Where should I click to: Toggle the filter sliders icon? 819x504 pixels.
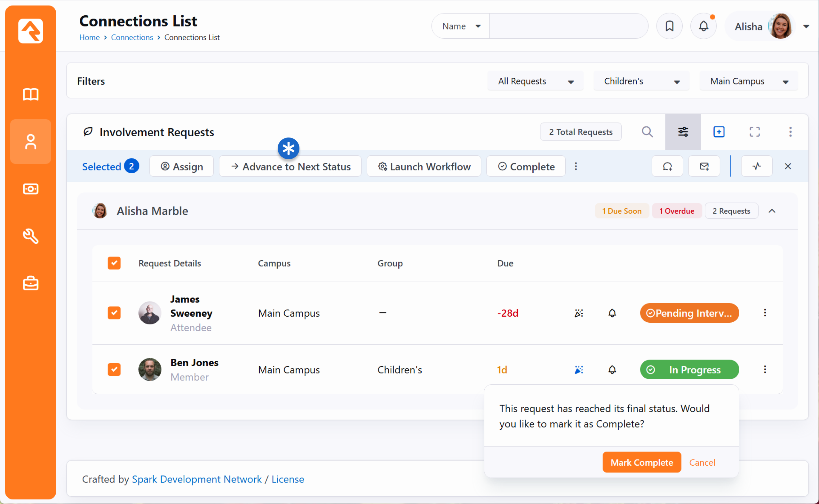(x=683, y=132)
